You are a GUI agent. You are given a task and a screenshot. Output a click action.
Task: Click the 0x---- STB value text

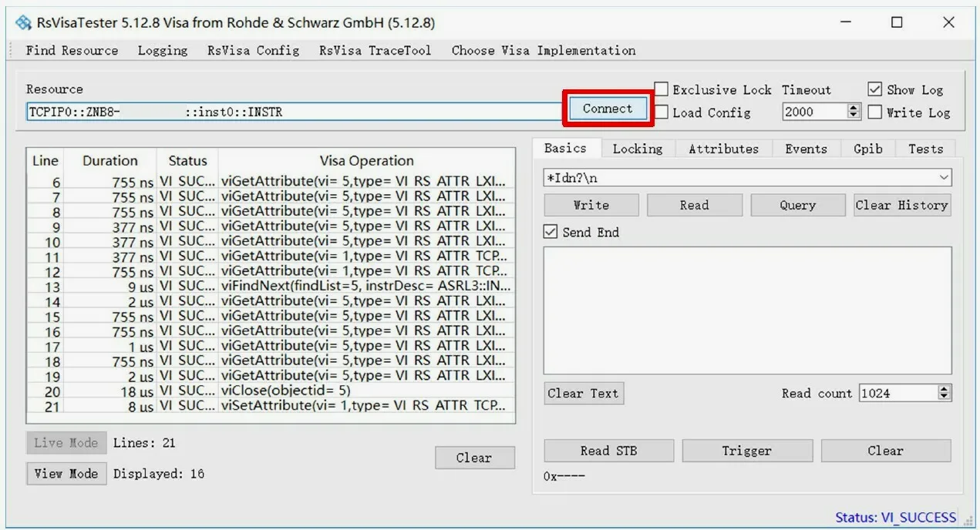(x=564, y=477)
